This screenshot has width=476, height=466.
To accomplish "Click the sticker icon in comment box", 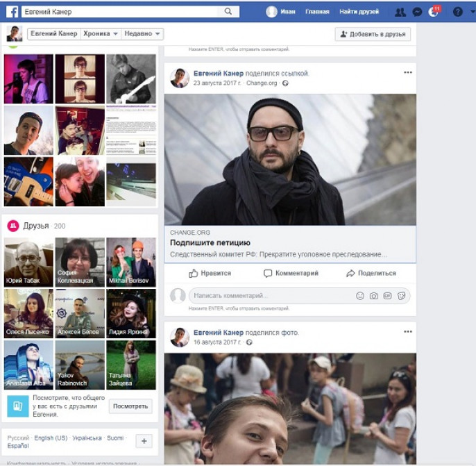I will click(x=401, y=296).
